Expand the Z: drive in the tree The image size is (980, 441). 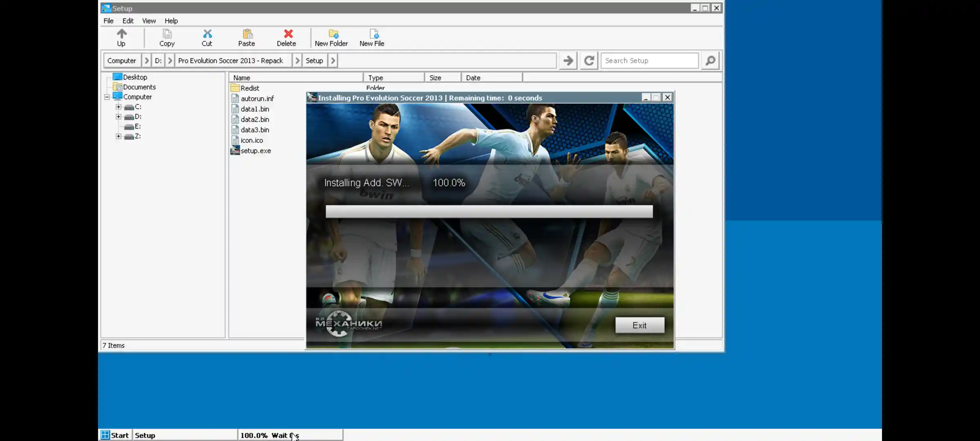pos(118,136)
